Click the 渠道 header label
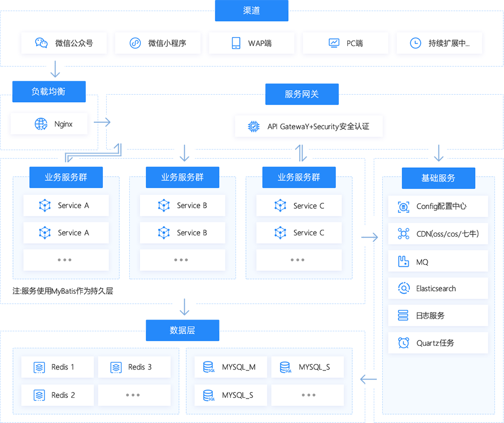This screenshot has height=423, width=504. pos(251,11)
